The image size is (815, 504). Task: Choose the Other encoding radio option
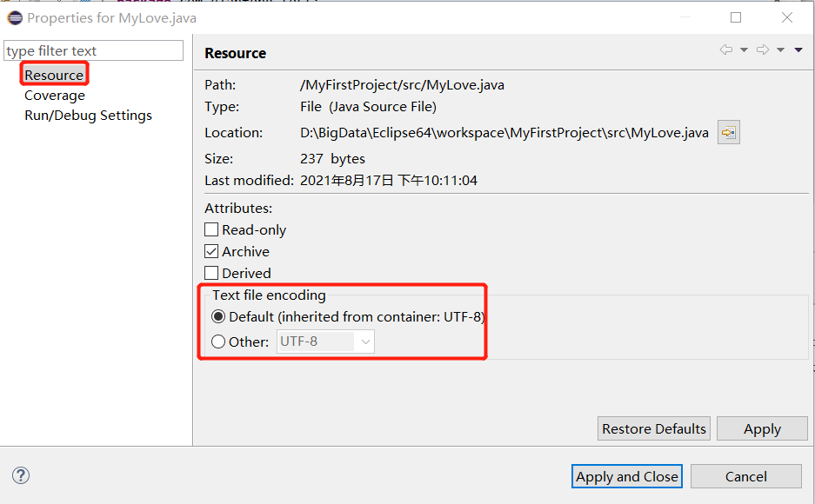point(218,342)
